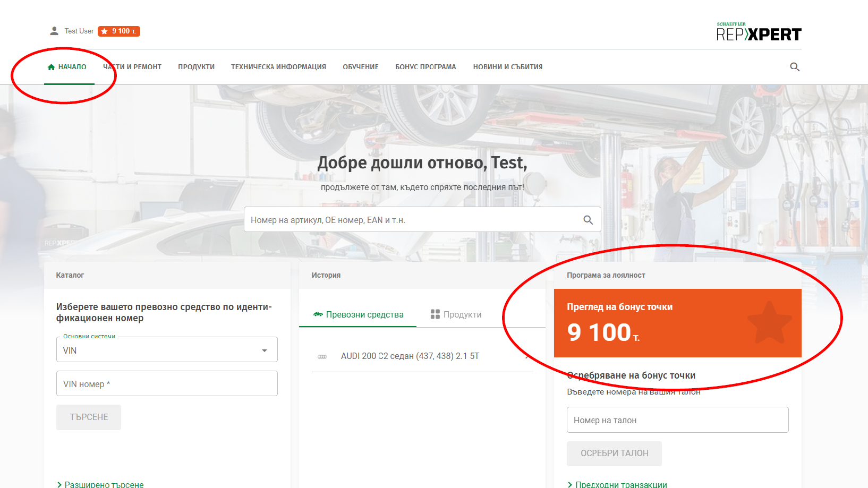Image resolution: width=868 pixels, height=488 pixels.
Task: Open the Разширено търсене link
Action: pos(100,484)
